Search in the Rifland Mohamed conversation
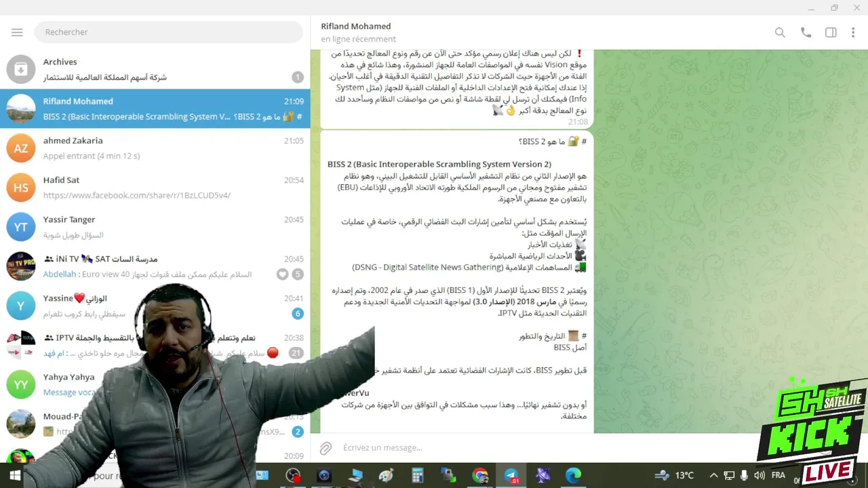The height and width of the screenshot is (488, 868). pyautogui.click(x=780, y=33)
